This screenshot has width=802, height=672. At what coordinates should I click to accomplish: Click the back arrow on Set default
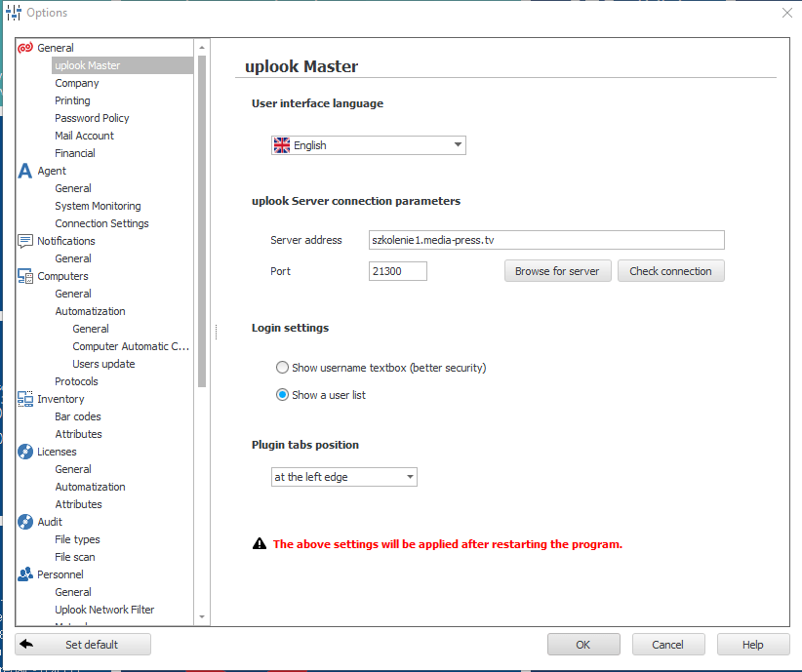[26, 644]
